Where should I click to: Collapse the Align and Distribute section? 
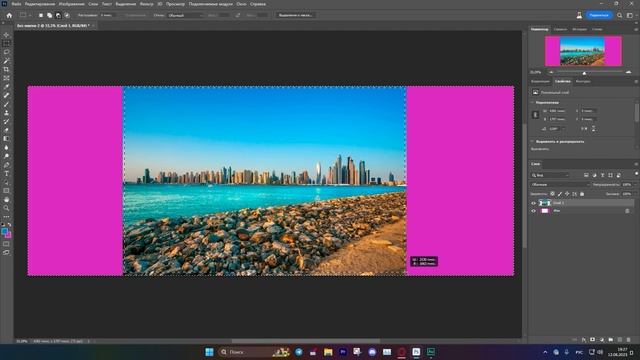532,142
